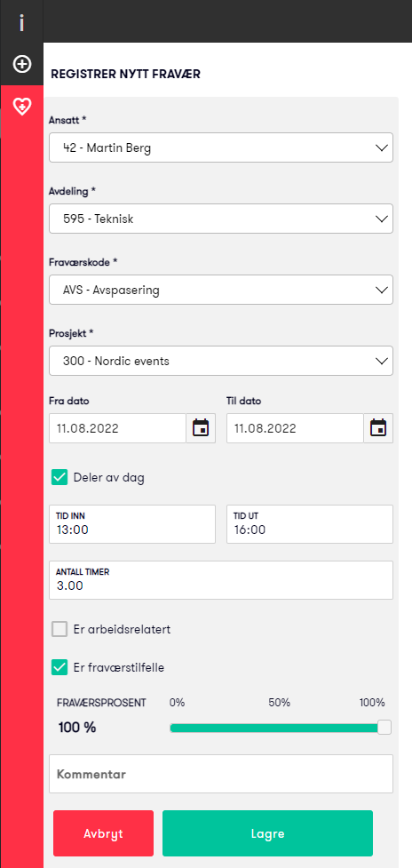Open the Prosjekt dropdown Nordic events

(221, 361)
